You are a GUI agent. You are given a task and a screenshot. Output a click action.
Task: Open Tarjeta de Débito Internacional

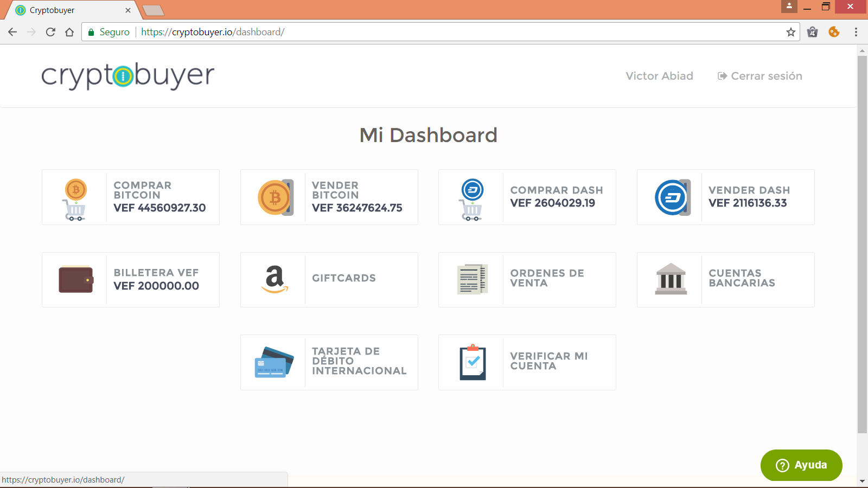click(329, 362)
